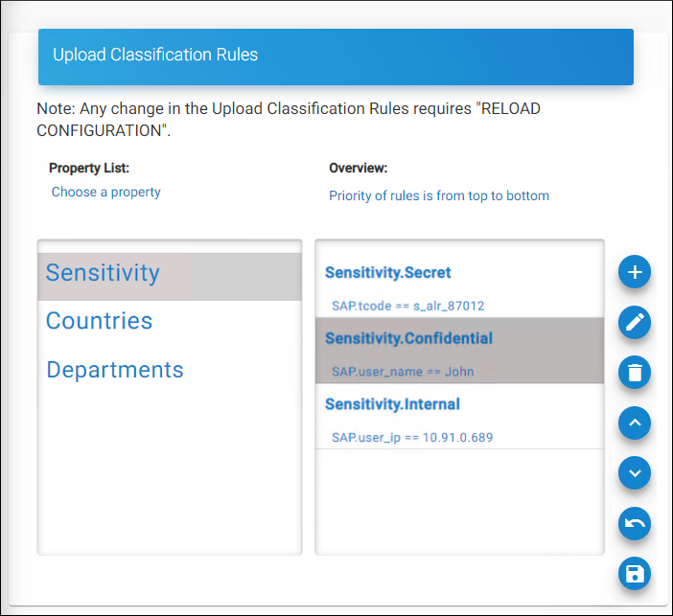Select the Countries property

(99, 321)
